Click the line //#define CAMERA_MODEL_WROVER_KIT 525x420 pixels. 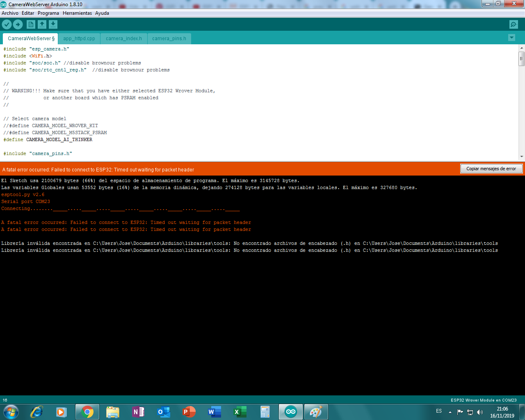coord(51,126)
